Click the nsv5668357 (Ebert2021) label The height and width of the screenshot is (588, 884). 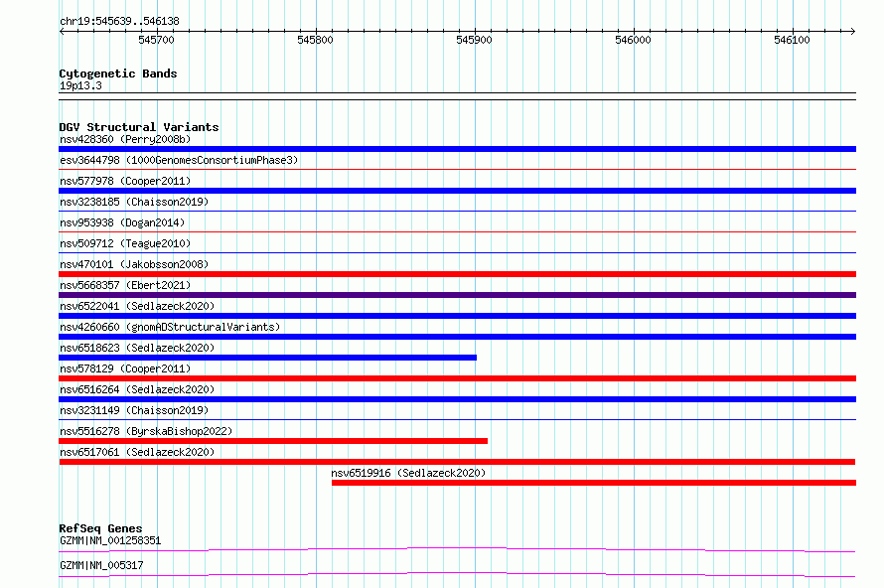tap(125, 285)
